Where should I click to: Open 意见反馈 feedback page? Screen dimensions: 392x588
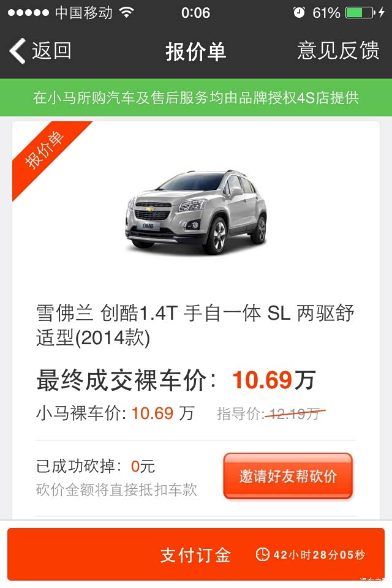click(338, 51)
